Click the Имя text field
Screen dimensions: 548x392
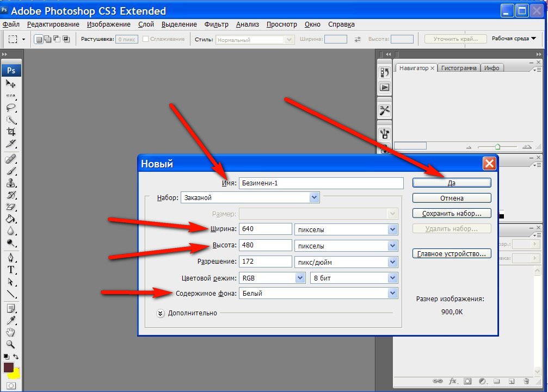321,183
